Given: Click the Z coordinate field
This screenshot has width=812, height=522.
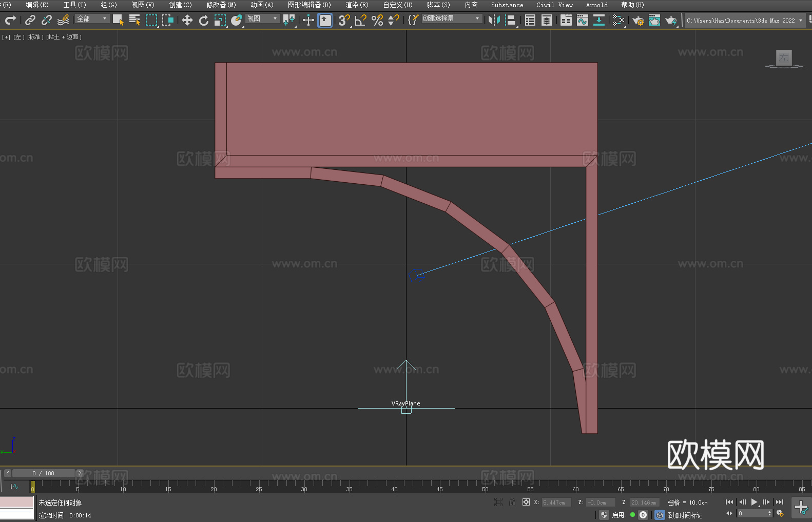Looking at the screenshot, I should (645, 502).
